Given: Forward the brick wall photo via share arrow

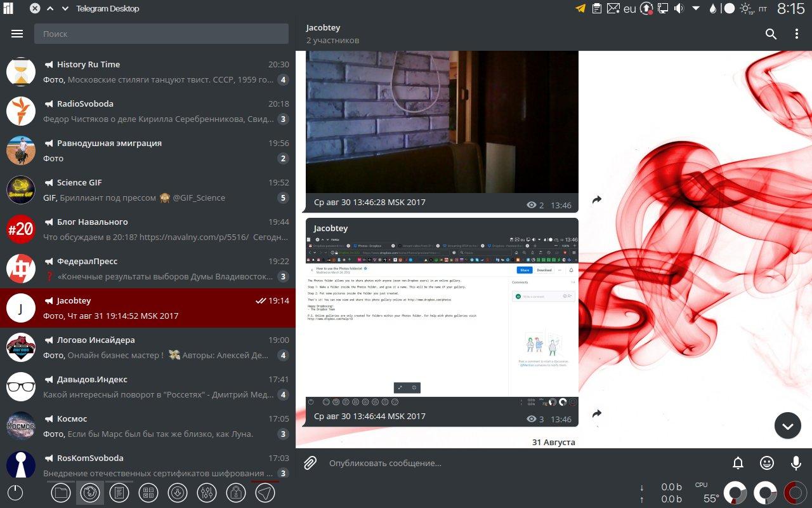Looking at the screenshot, I should point(596,200).
